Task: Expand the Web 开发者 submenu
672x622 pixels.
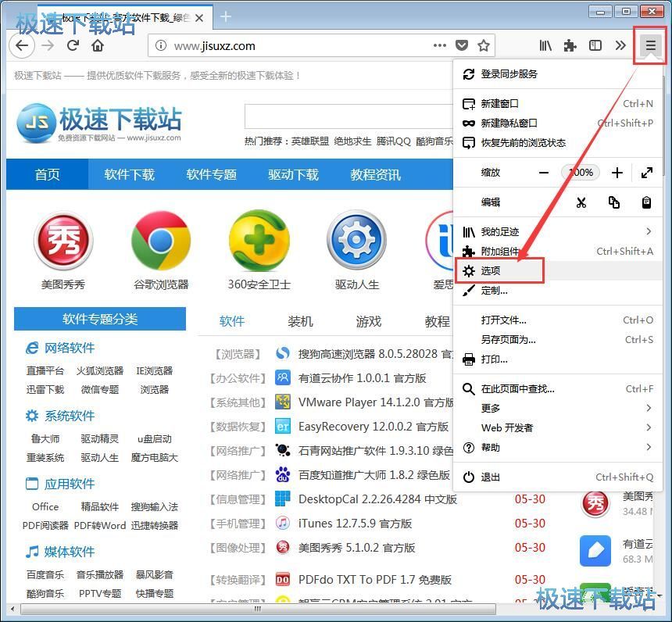Action: click(558, 427)
